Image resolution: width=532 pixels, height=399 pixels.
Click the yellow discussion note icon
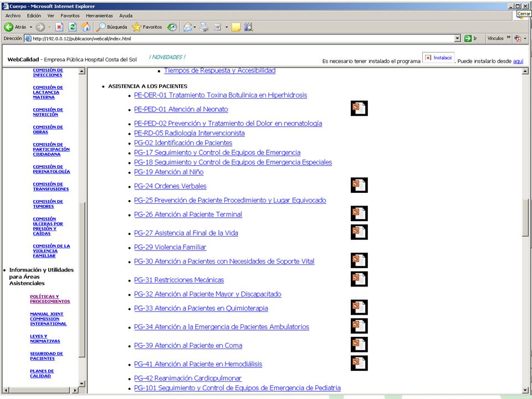236,27
